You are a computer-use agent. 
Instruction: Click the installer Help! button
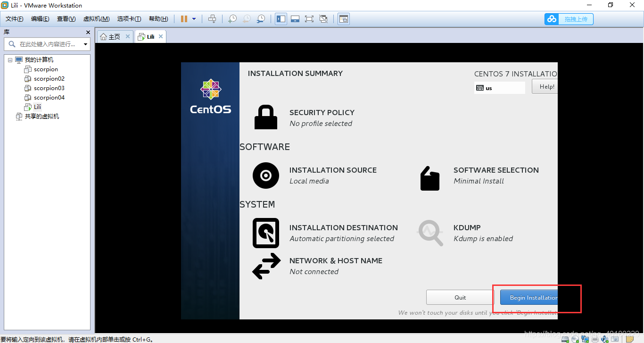click(545, 86)
